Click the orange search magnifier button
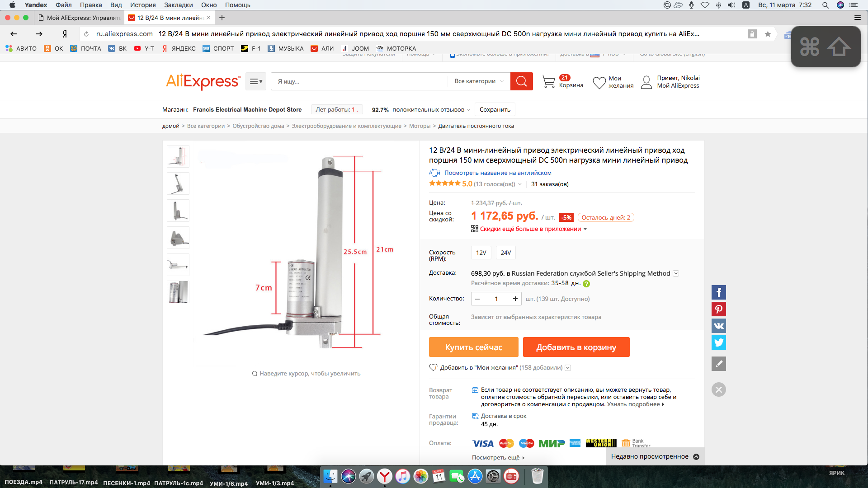 (521, 81)
